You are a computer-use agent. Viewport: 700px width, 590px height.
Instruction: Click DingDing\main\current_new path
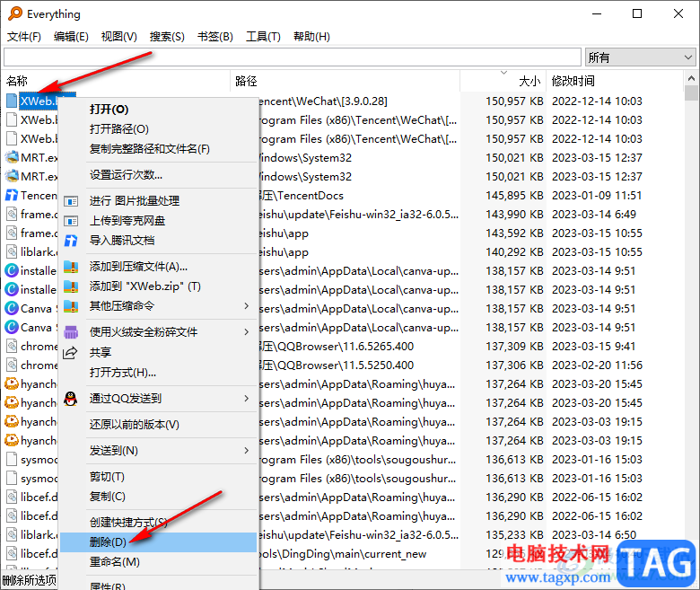[x=343, y=554]
